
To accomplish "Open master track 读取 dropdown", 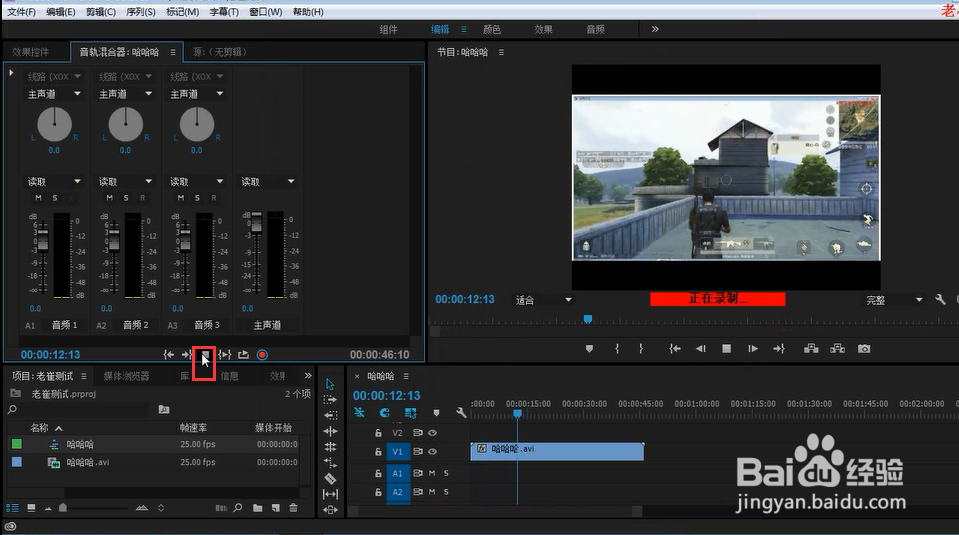I will tap(268, 182).
